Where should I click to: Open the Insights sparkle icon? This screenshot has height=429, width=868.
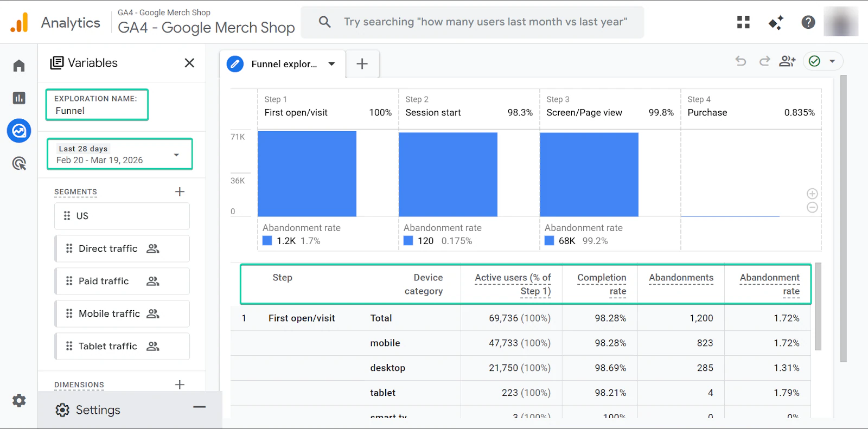coord(776,22)
